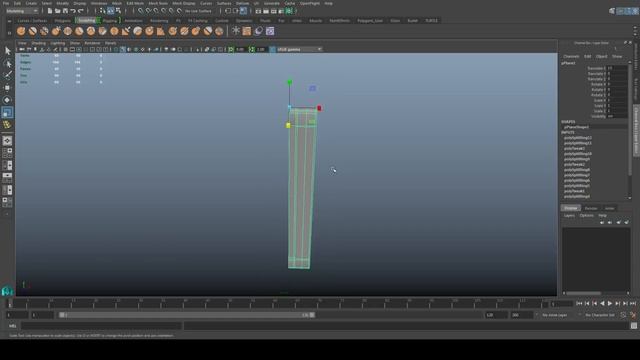This screenshot has width=640, height=360.
Task: Open the Deform menu
Action: (242, 3)
